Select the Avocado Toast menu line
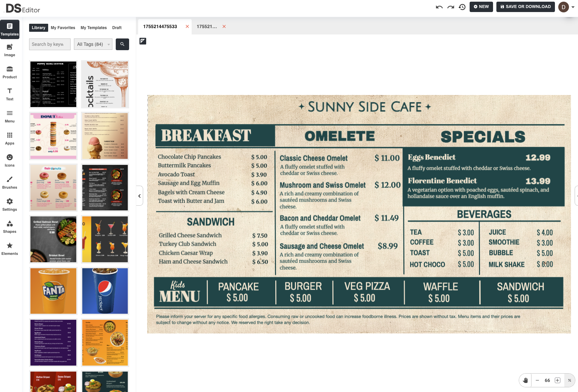The image size is (578, 392). (x=176, y=174)
